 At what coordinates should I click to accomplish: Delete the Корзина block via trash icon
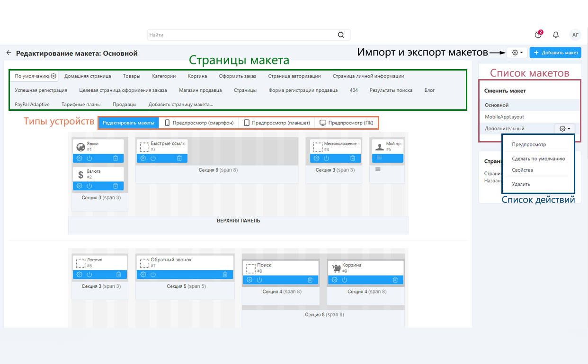coord(395,280)
